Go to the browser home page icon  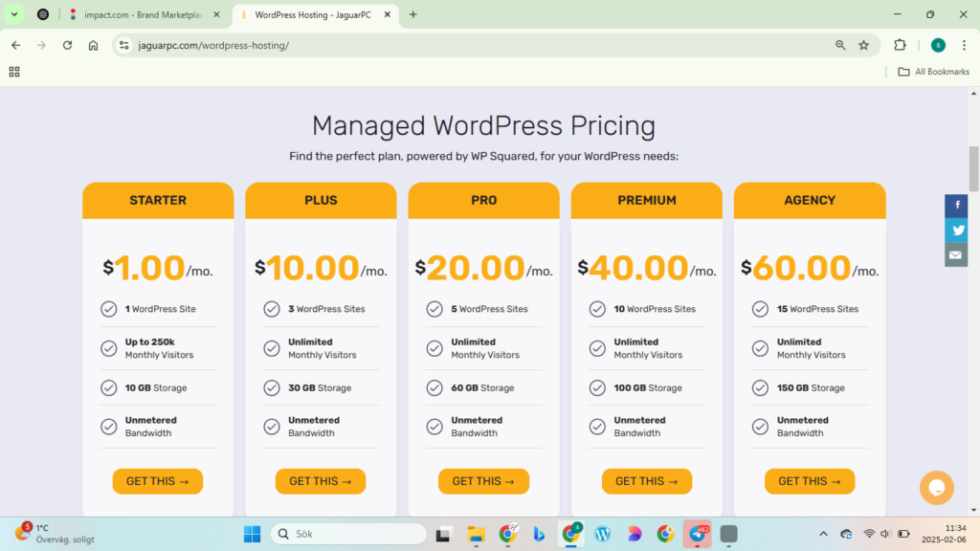coord(93,45)
